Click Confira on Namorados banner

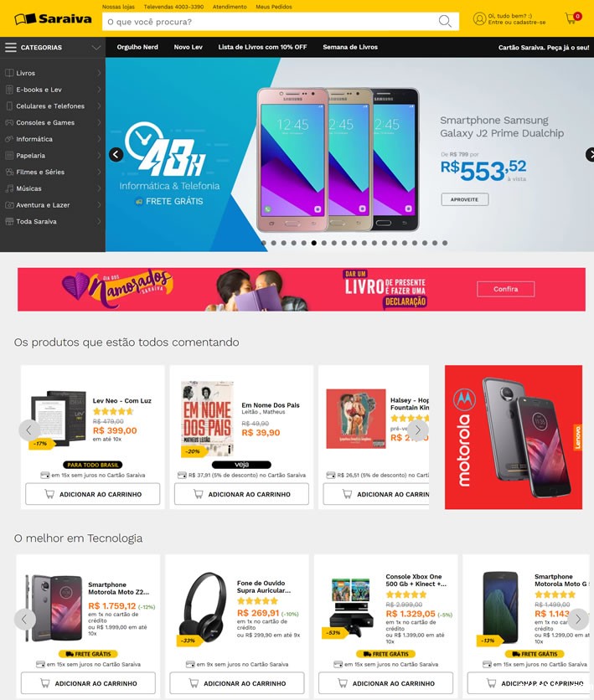pos(505,289)
